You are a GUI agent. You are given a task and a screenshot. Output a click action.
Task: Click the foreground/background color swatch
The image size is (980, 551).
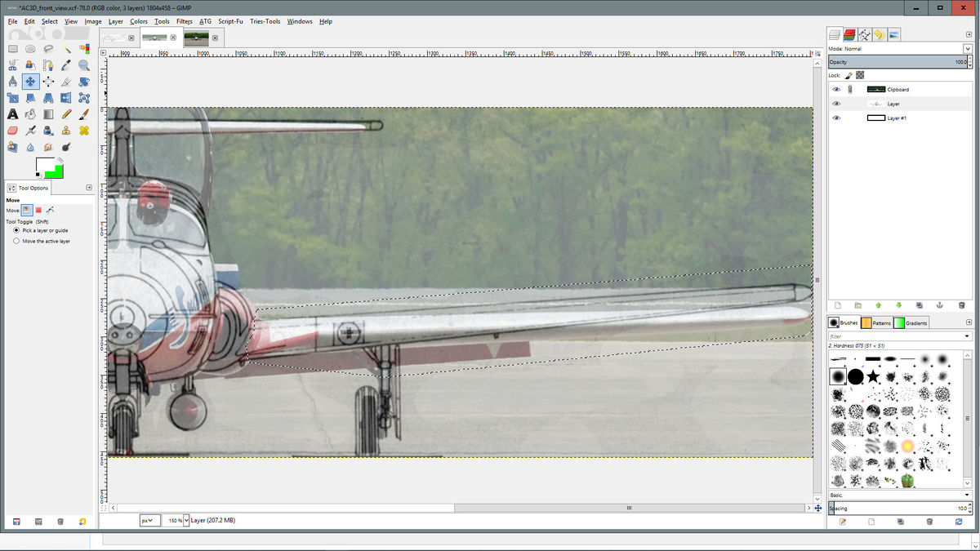coord(47,167)
